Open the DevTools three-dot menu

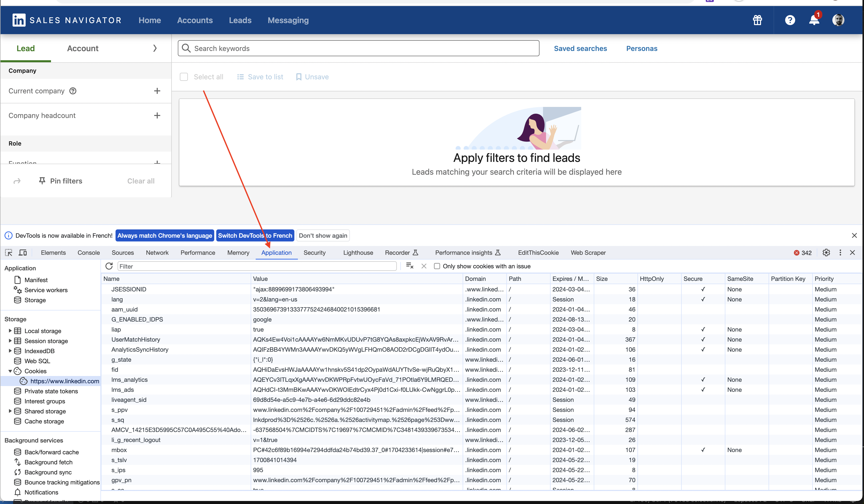840,253
